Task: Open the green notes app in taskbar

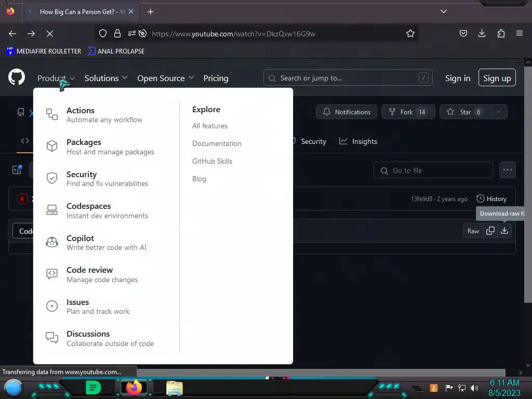Action: click(94, 388)
